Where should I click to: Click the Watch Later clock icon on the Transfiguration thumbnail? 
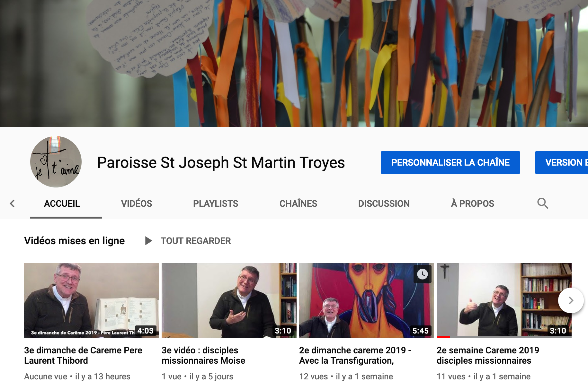point(422,274)
